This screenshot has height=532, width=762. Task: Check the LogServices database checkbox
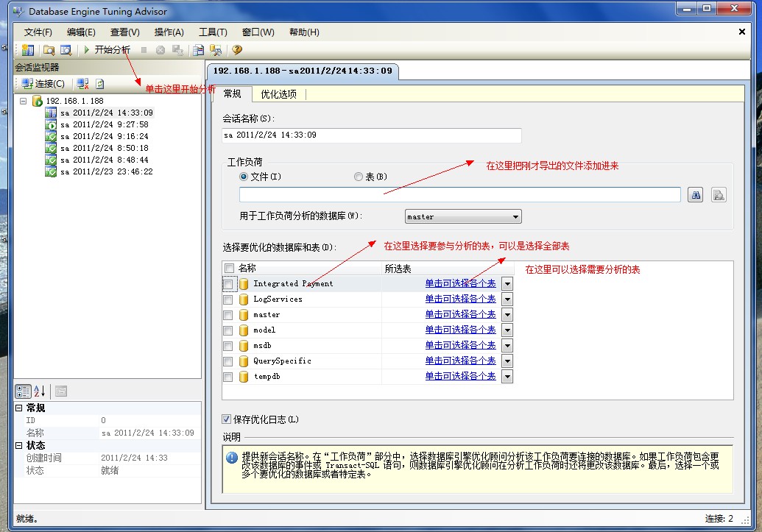(x=228, y=299)
